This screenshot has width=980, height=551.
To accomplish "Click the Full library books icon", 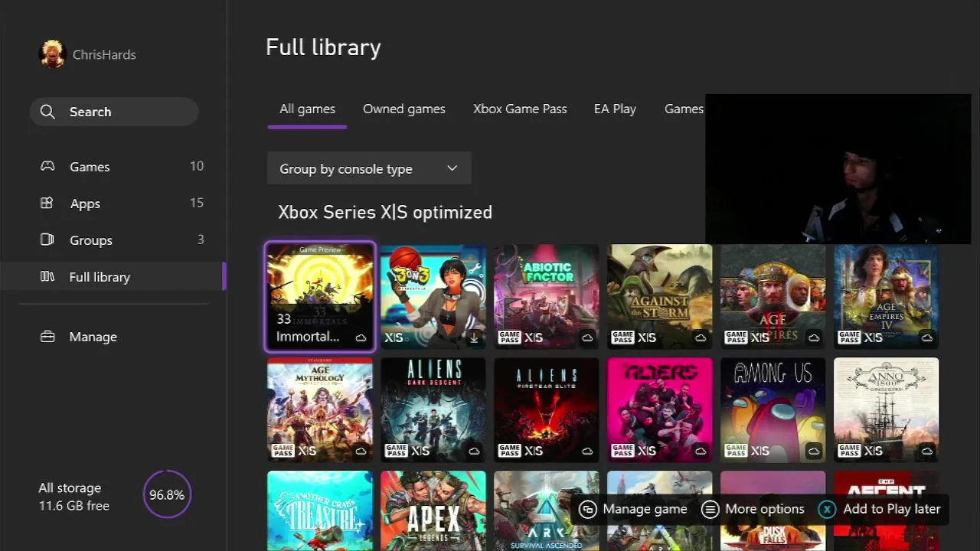I will (47, 276).
